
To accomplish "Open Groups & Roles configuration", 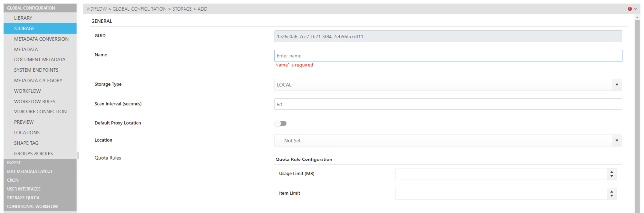I will click(34, 153).
